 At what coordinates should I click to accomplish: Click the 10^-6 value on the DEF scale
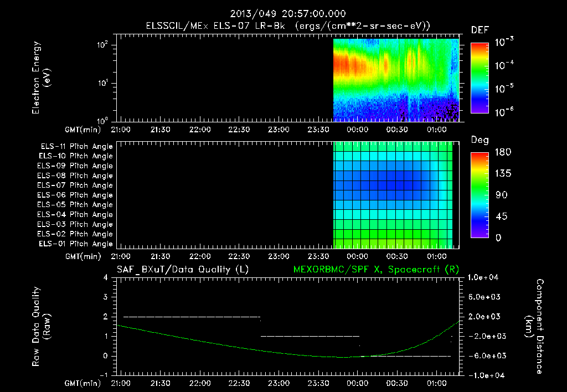click(504, 112)
